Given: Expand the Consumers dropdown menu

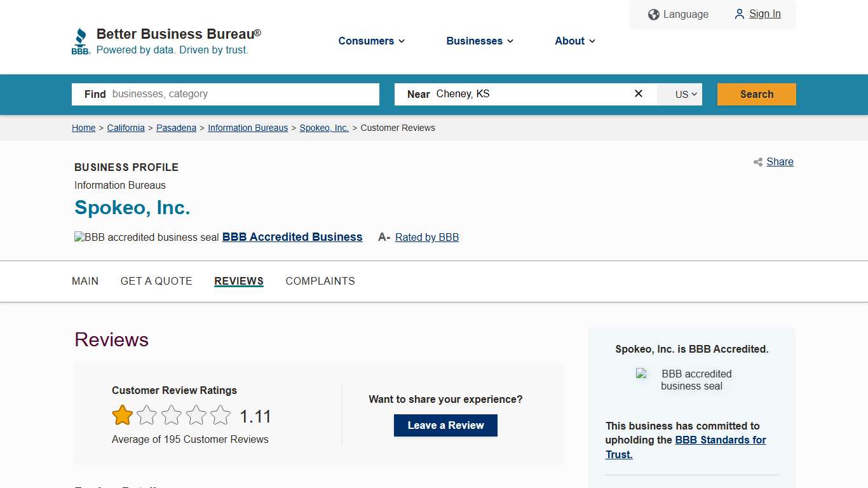Looking at the screenshot, I should click(x=371, y=41).
